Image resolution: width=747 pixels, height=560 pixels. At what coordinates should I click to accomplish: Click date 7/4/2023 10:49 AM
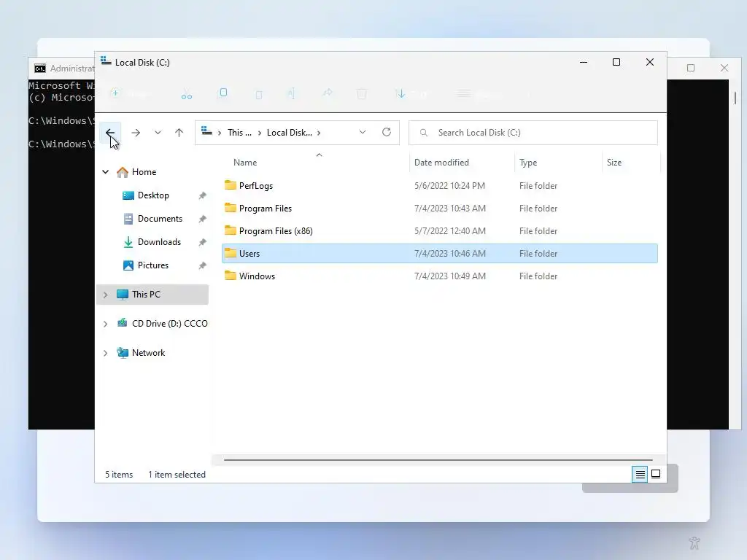tap(449, 276)
